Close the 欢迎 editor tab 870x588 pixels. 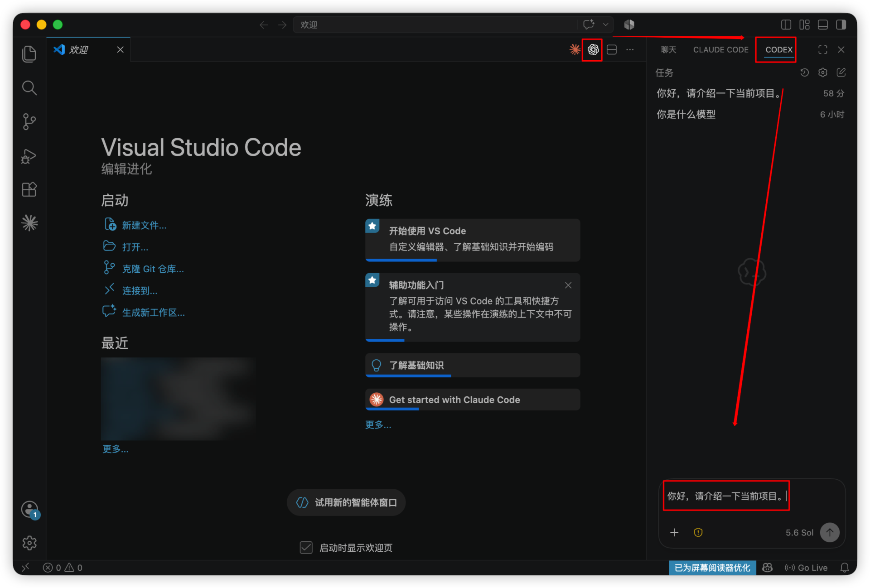(x=120, y=49)
